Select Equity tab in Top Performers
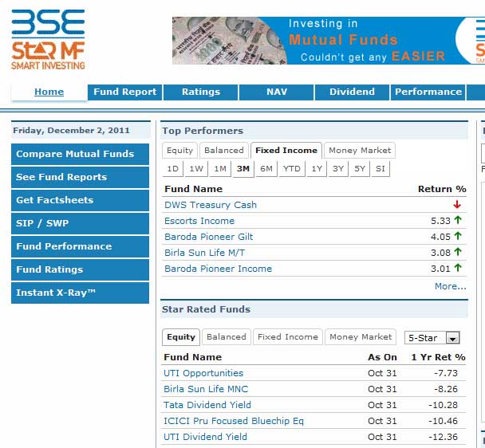This screenshot has width=485, height=448. coord(179,151)
